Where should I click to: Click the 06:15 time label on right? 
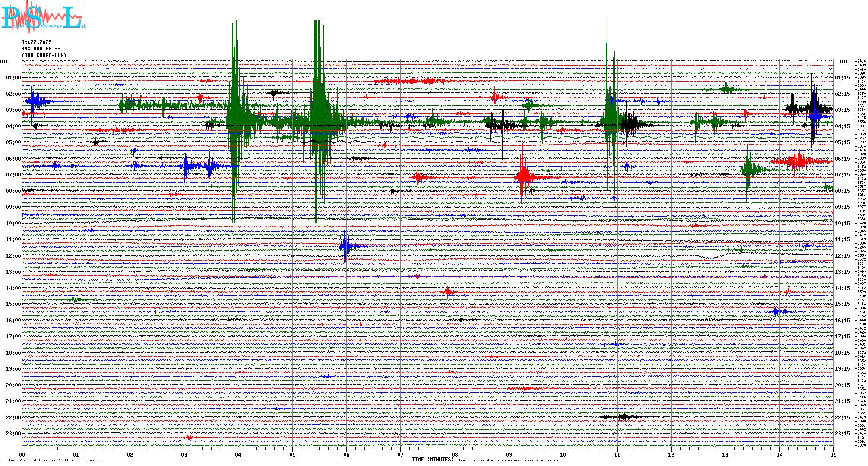(x=842, y=159)
